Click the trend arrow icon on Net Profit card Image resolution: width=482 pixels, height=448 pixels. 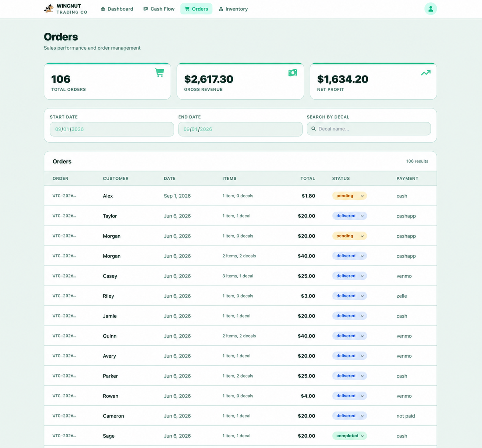(x=426, y=73)
